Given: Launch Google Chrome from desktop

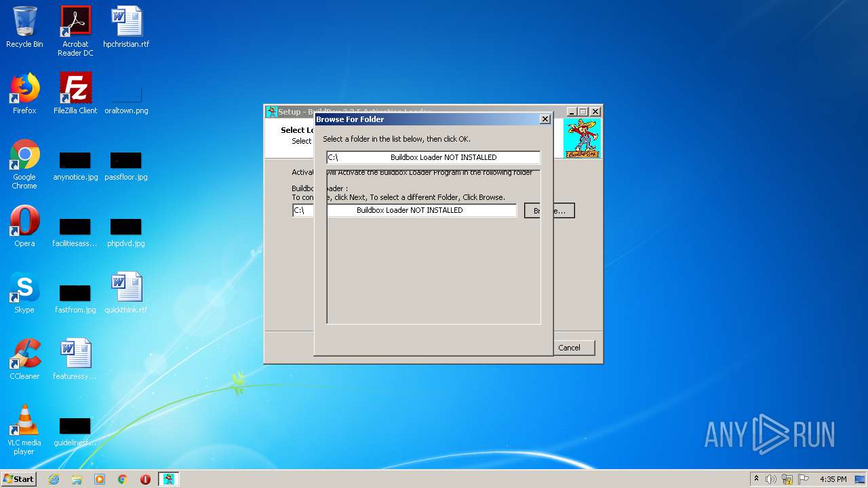Looking at the screenshot, I should 24,165.
